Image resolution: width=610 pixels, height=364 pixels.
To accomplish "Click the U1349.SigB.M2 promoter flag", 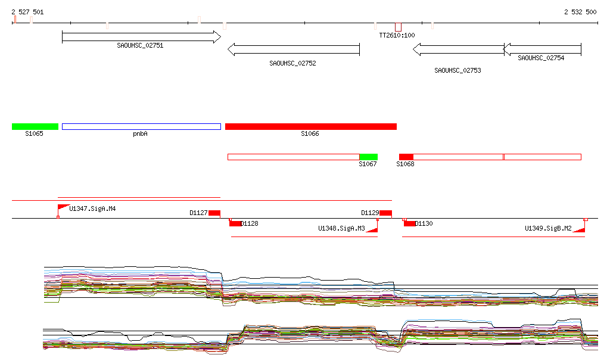I will click(x=579, y=230).
